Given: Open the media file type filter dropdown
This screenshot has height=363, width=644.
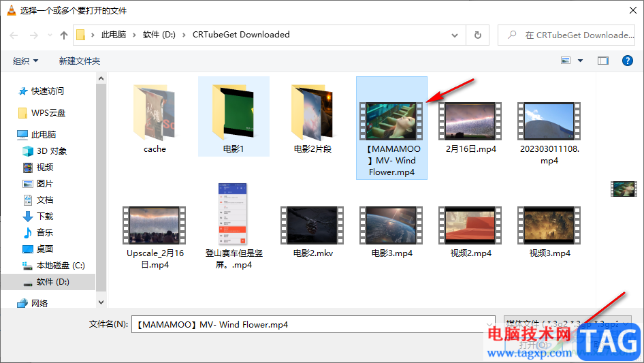Looking at the screenshot, I should point(567,324).
